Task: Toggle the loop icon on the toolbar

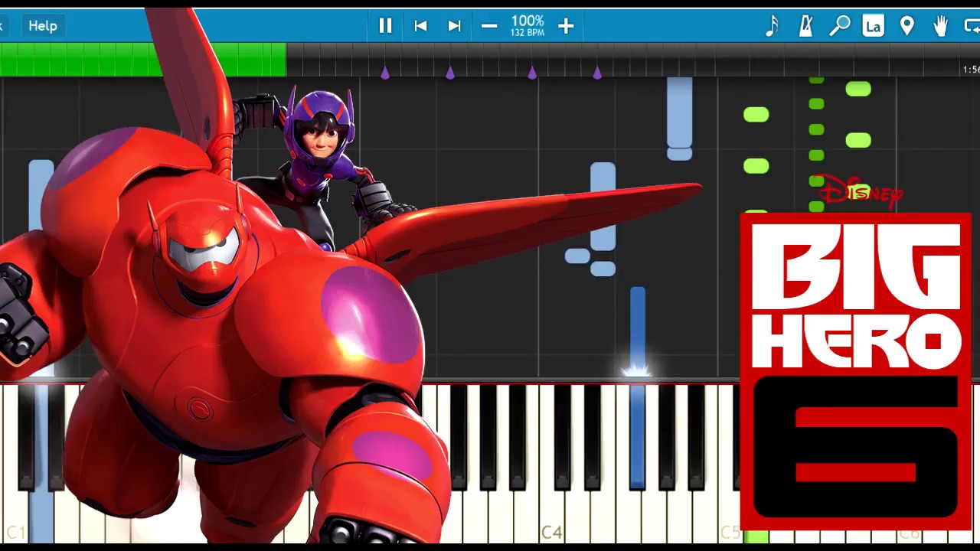Action: point(972,26)
